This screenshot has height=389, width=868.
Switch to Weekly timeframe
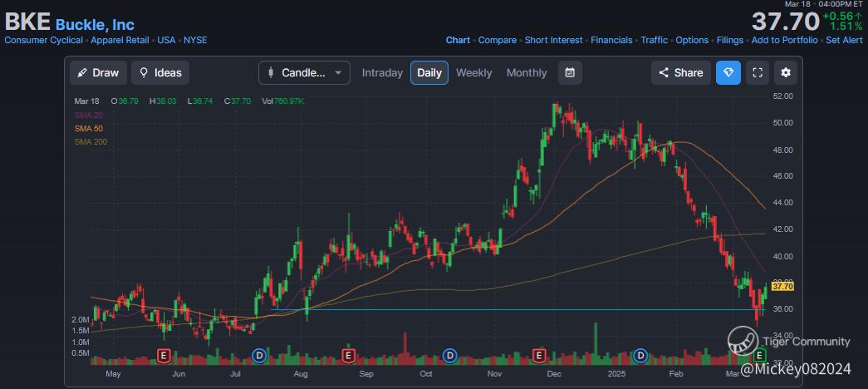click(473, 72)
